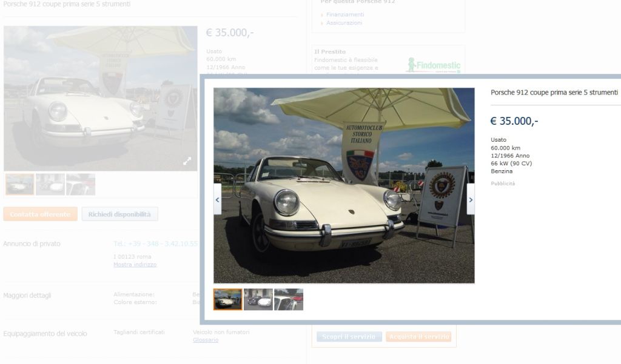Click the Tagliandi certificati text
This screenshot has width=621, height=364.
point(139,333)
